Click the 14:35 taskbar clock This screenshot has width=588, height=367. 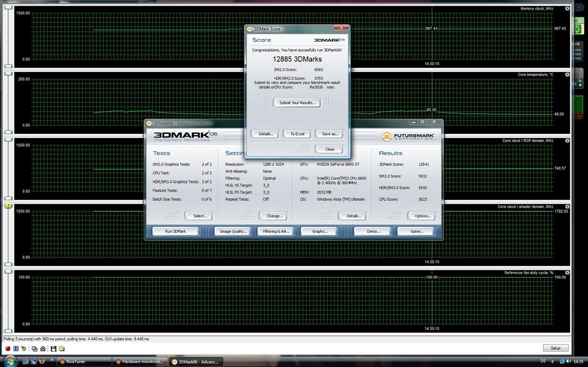(578, 361)
